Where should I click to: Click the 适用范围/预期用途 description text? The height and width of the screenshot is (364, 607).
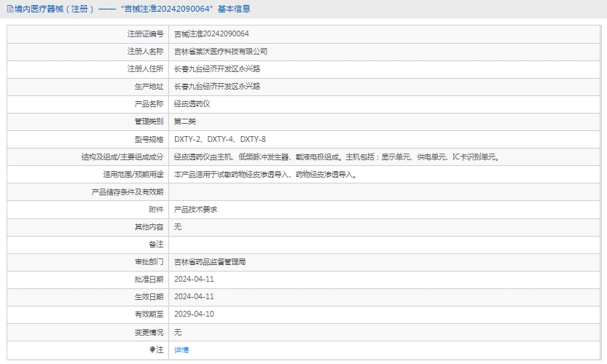click(265, 175)
